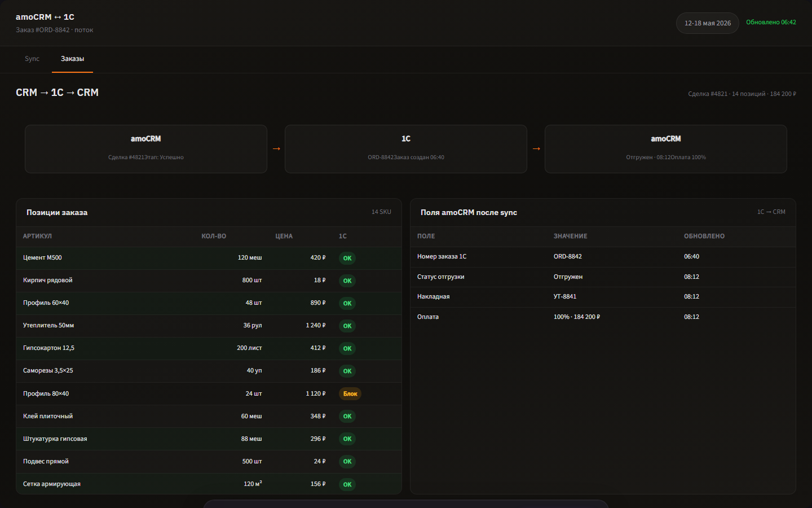The height and width of the screenshot is (508, 812).
Task: Open the 12-18 мая 2026 date range selector
Action: pos(708,23)
